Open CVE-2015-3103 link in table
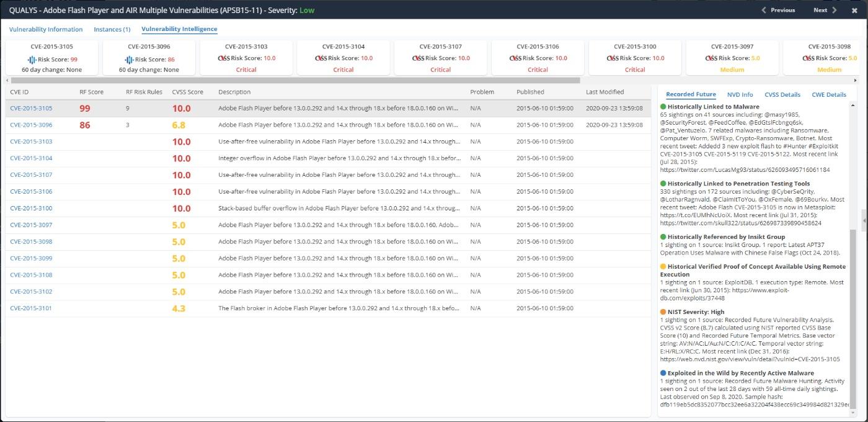This screenshot has width=868, height=422. click(31, 141)
